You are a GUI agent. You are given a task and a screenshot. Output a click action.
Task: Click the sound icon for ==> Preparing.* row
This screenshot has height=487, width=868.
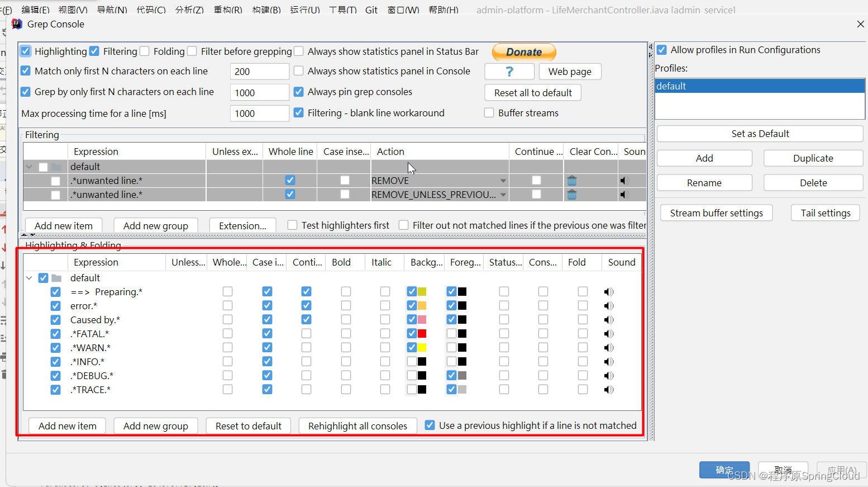[609, 292]
